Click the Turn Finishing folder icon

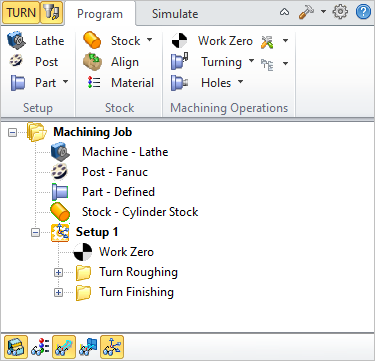(83, 293)
